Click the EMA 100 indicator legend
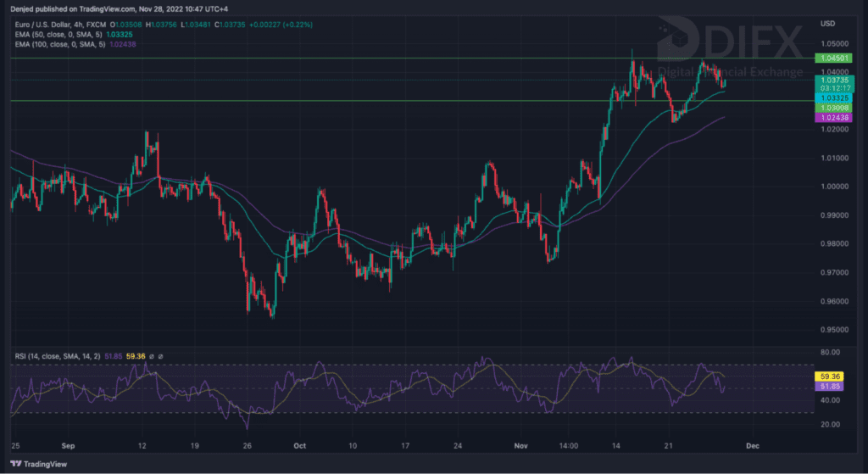Screen dimensions: 868x474 (58, 42)
